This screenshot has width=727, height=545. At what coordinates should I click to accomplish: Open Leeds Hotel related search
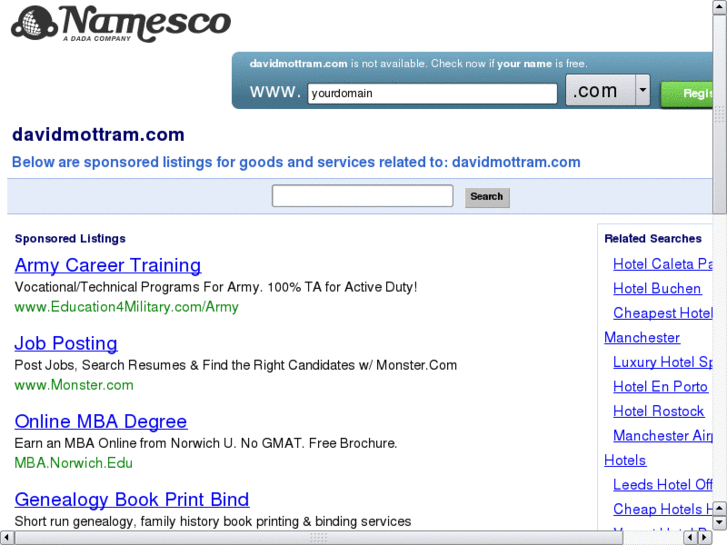[x=663, y=485]
